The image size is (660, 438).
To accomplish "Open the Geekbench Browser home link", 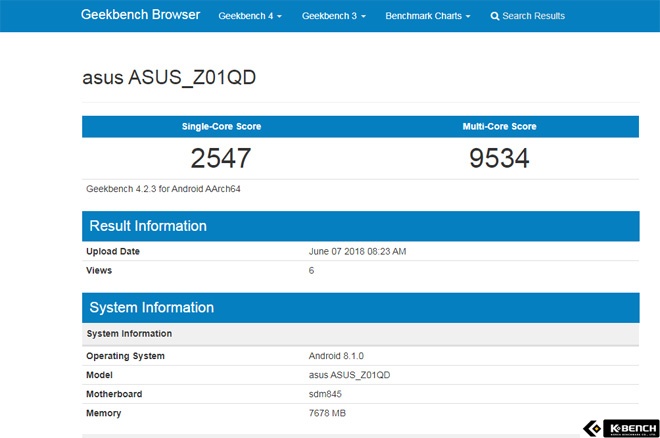I will click(x=140, y=15).
